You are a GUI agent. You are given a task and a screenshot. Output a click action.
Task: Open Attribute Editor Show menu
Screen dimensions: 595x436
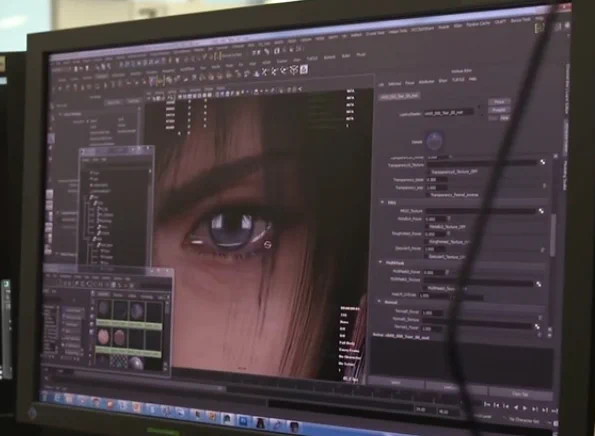443,81
